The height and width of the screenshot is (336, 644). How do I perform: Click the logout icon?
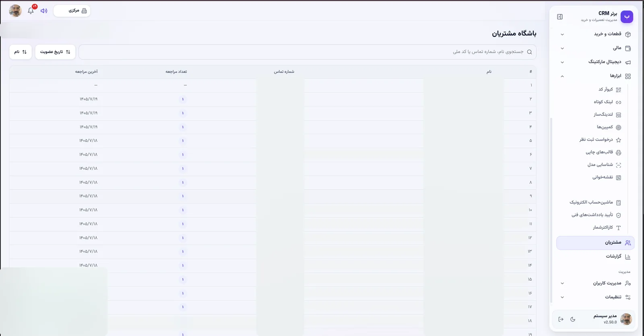click(x=561, y=319)
